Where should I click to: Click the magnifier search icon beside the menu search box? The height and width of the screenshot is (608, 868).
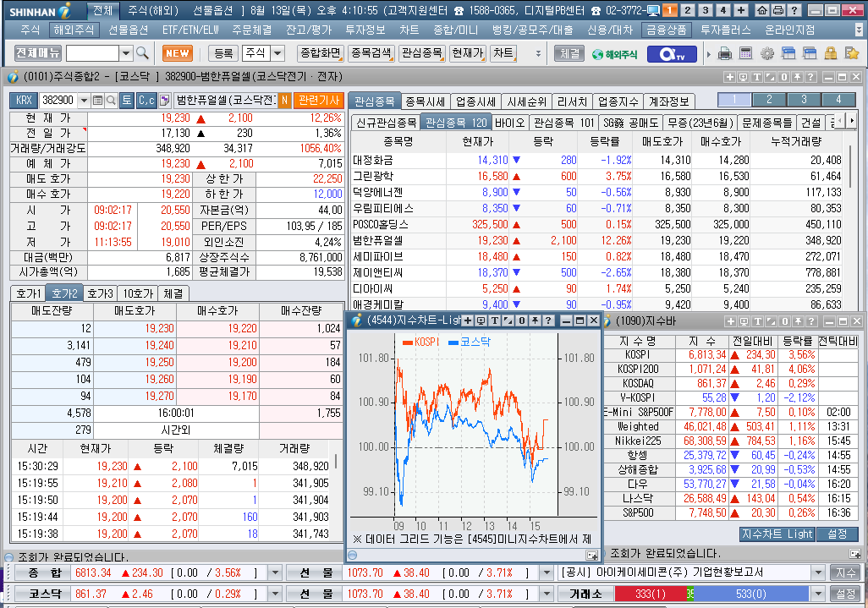coord(142,53)
